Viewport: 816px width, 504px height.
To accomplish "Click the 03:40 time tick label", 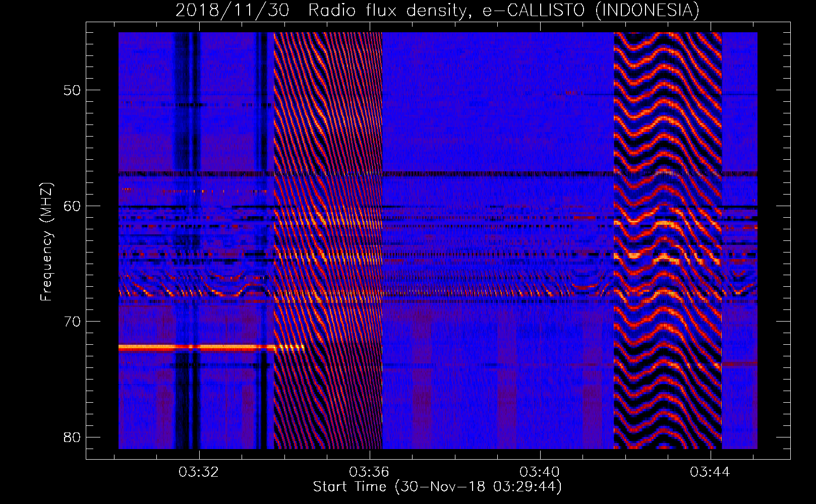I will pyautogui.click(x=540, y=472).
